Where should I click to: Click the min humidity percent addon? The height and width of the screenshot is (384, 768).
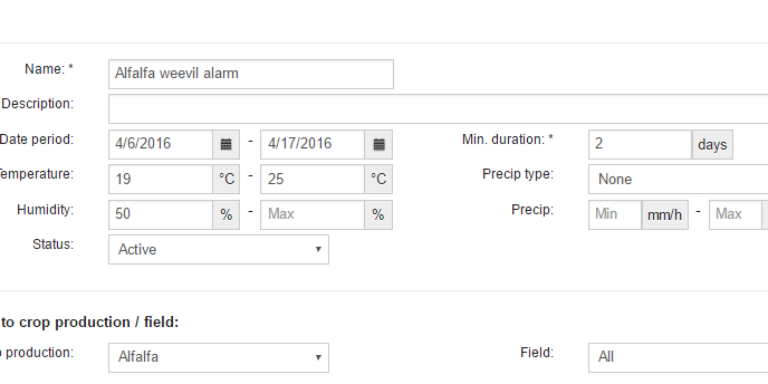point(226,215)
